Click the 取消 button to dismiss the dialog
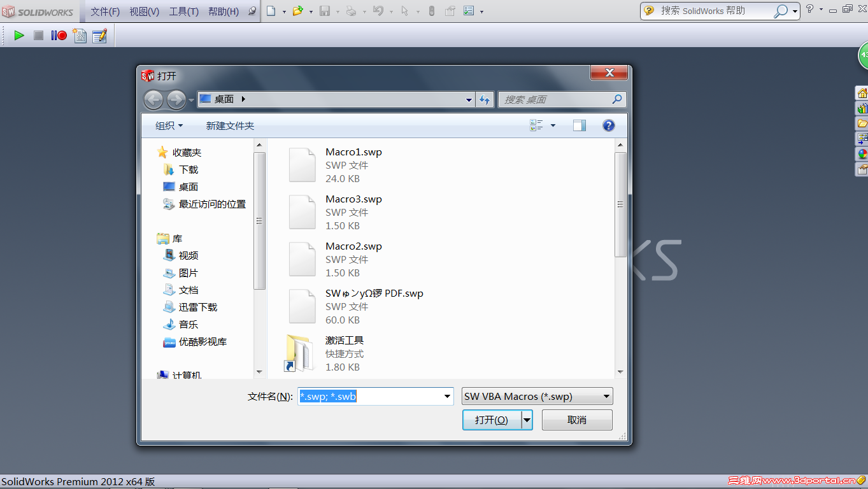Screen dimensions: 868x489 (x=576, y=420)
